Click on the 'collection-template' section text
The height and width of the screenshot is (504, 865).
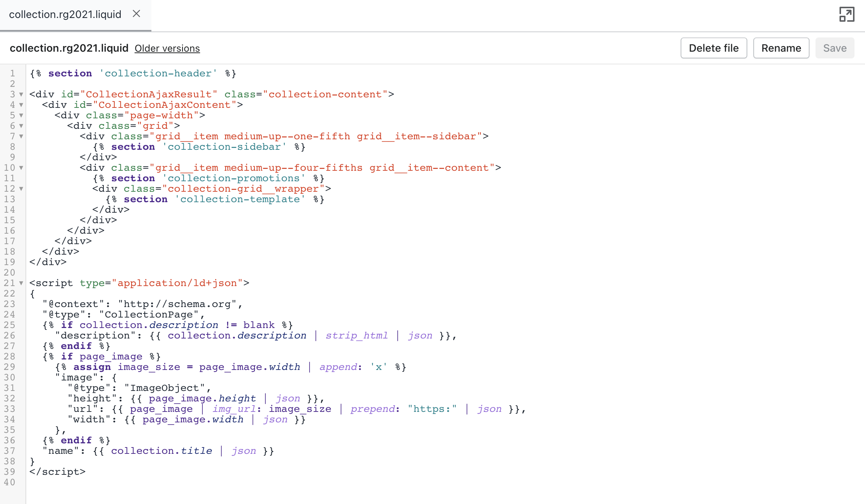[240, 199]
